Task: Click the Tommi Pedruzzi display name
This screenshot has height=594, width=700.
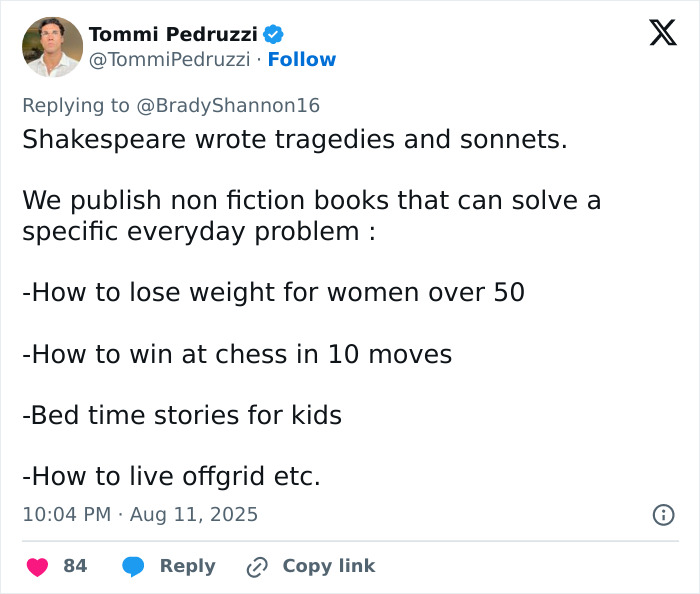Action: coord(174,35)
